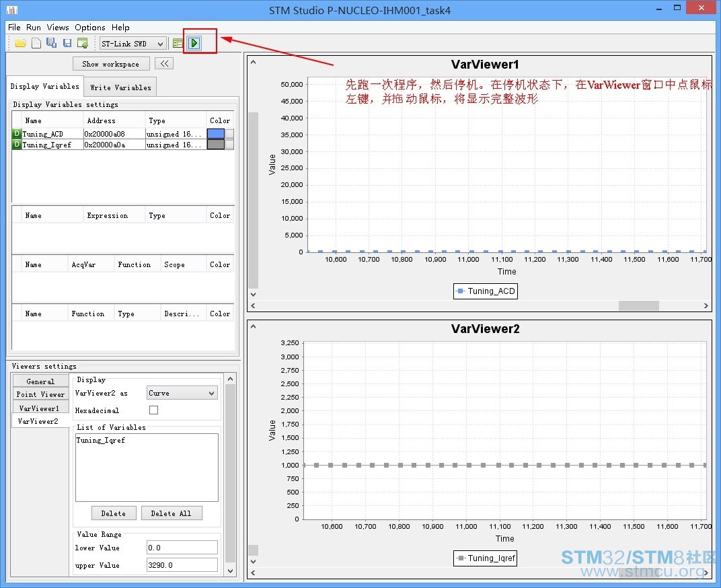The image size is (721, 588).
Task: Click the Descri... column header
Action: [183, 314]
